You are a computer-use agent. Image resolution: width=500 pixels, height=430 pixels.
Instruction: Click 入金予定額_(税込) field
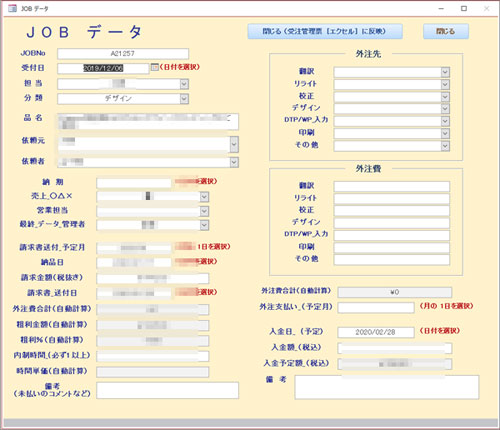click(395, 364)
